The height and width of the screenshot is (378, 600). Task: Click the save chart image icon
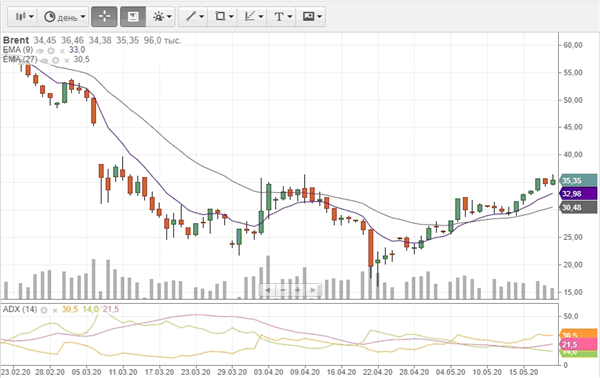point(308,16)
